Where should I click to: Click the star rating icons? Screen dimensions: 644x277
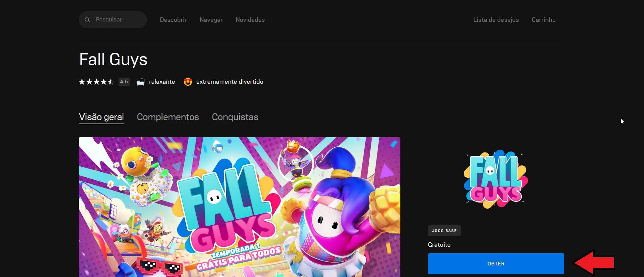point(96,82)
